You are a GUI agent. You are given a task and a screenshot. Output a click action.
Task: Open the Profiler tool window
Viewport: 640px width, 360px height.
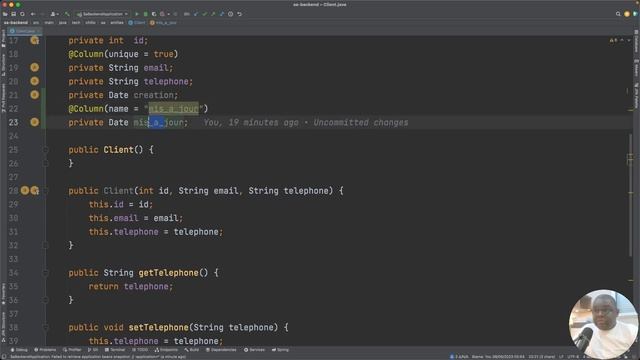tap(72, 350)
